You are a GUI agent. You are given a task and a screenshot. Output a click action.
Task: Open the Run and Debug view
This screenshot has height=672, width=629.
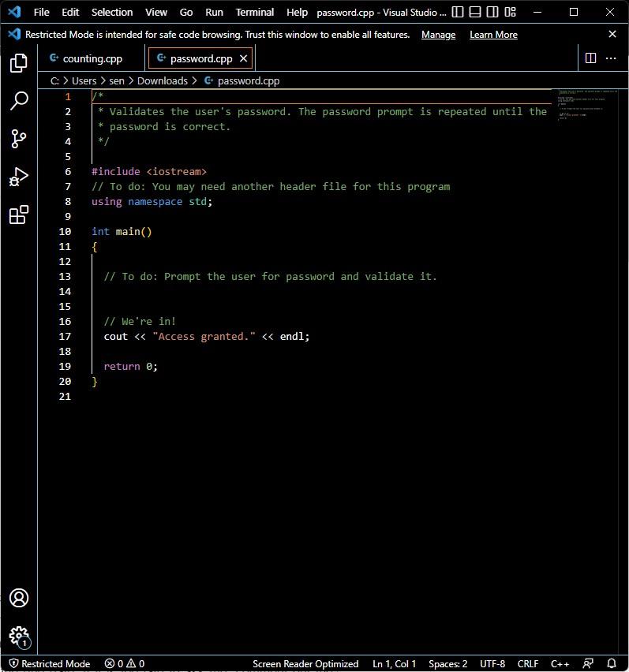[18, 177]
